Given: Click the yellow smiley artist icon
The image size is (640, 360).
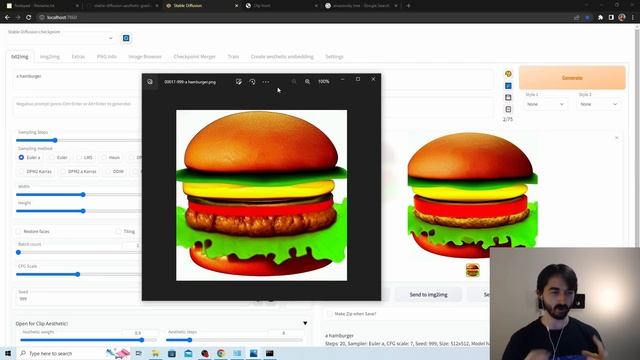Looking at the screenshot, I should pyautogui.click(x=508, y=74).
